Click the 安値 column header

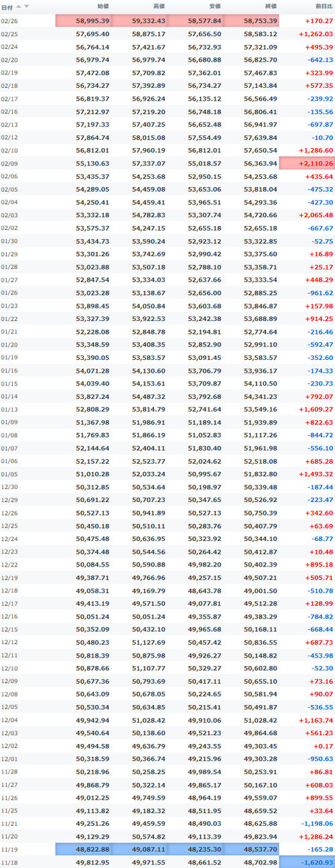[x=214, y=6]
